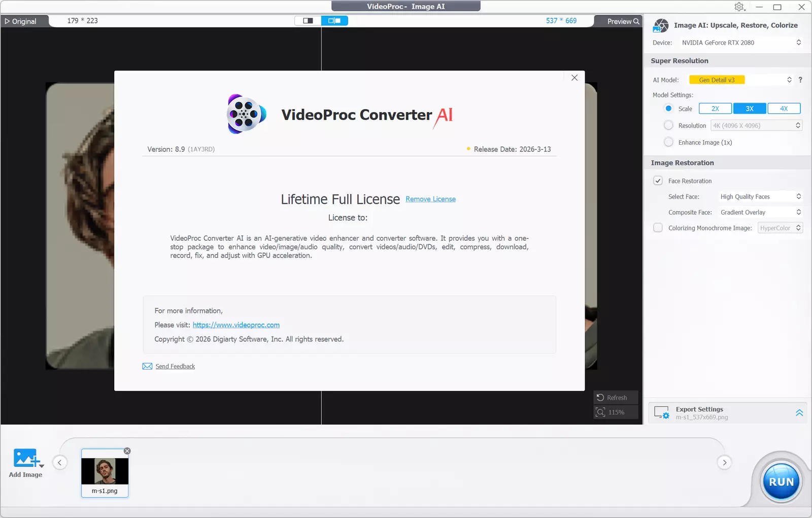Image resolution: width=812 pixels, height=518 pixels.
Task: Open the Device dropdown showing NVIDIA GeForce RTX 2080
Action: coord(741,43)
